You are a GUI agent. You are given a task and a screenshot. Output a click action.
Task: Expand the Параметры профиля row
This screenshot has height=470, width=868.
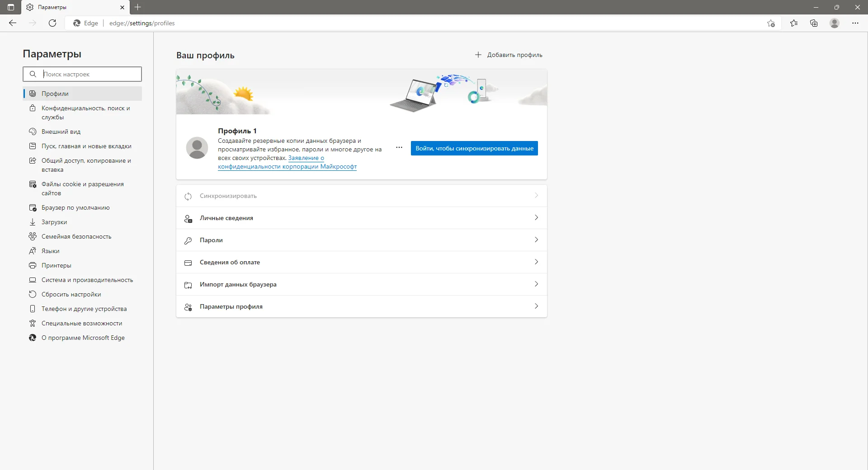tap(362, 306)
